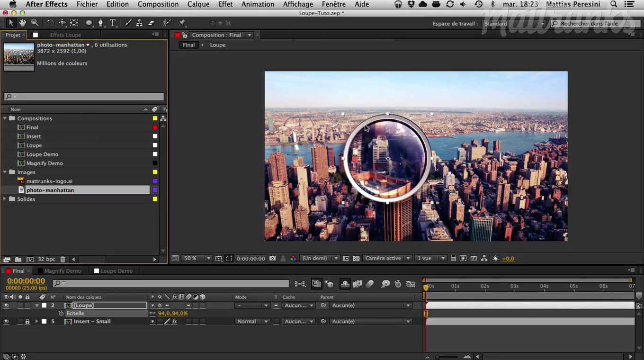Click the purple label swatch of photo-manhattan

coord(155,190)
